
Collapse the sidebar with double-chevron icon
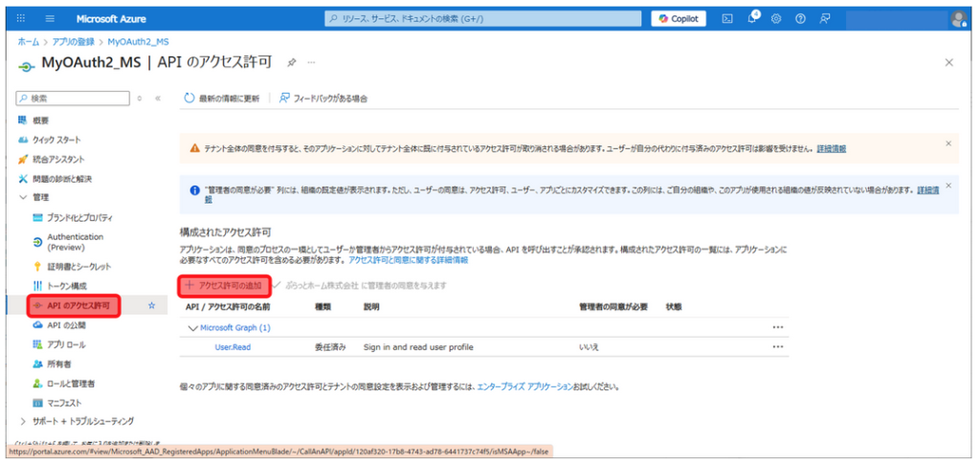point(157,98)
